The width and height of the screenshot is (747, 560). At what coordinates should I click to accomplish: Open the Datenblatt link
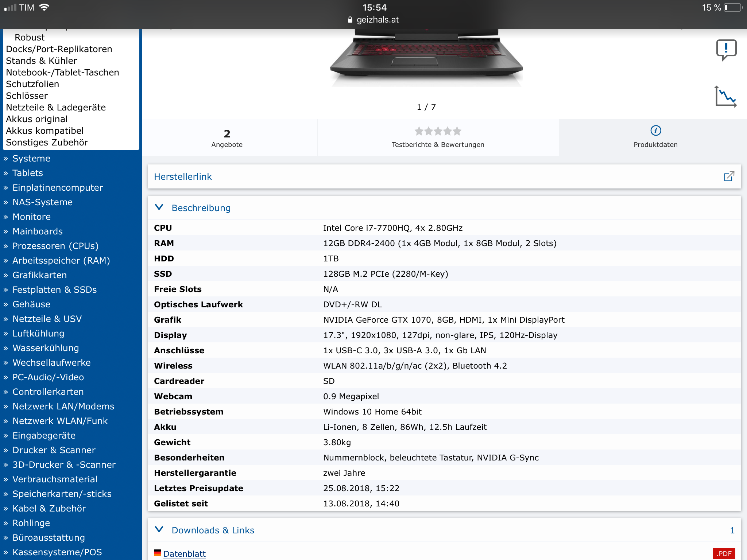(185, 553)
